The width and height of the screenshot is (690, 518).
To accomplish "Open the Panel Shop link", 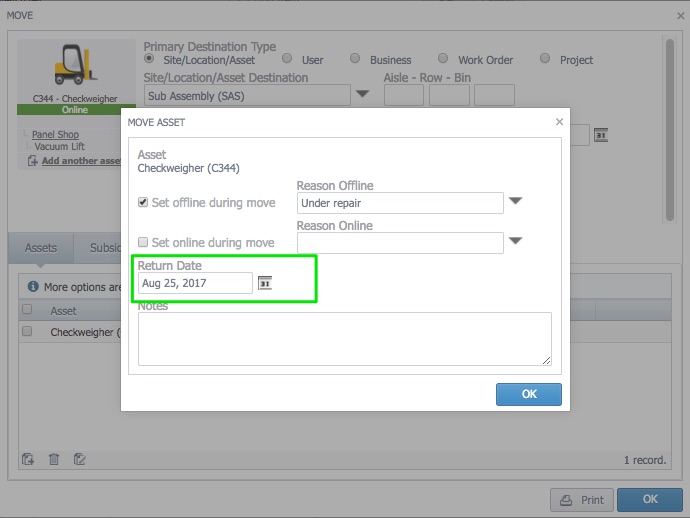I will click(x=55, y=134).
